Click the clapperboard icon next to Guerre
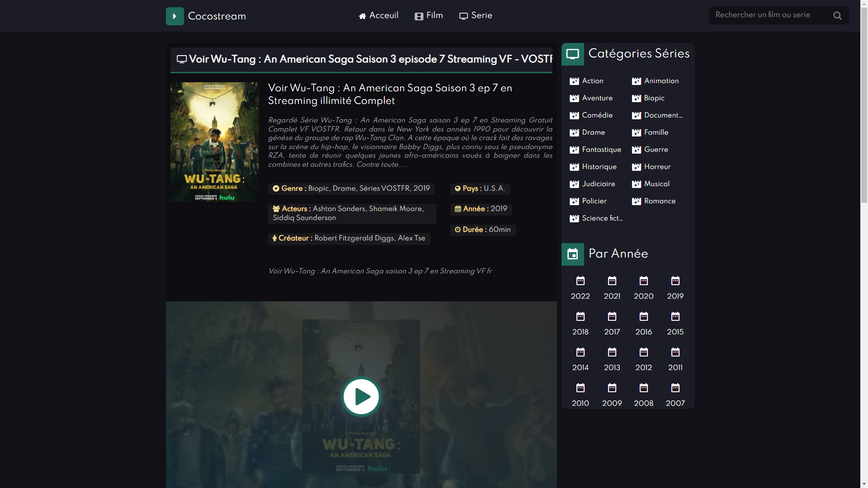The width and height of the screenshot is (868, 488). [x=637, y=150]
